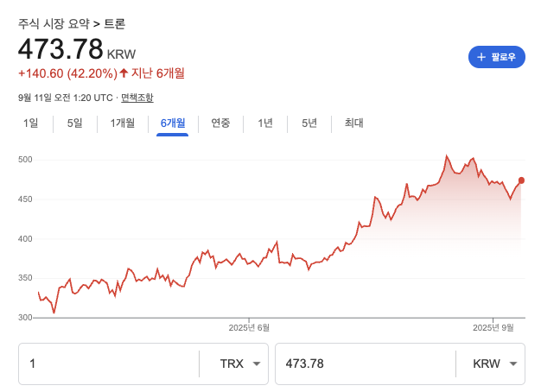Show the 5년 chart range
Viewport: 541px width, 392px height.
(x=309, y=123)
